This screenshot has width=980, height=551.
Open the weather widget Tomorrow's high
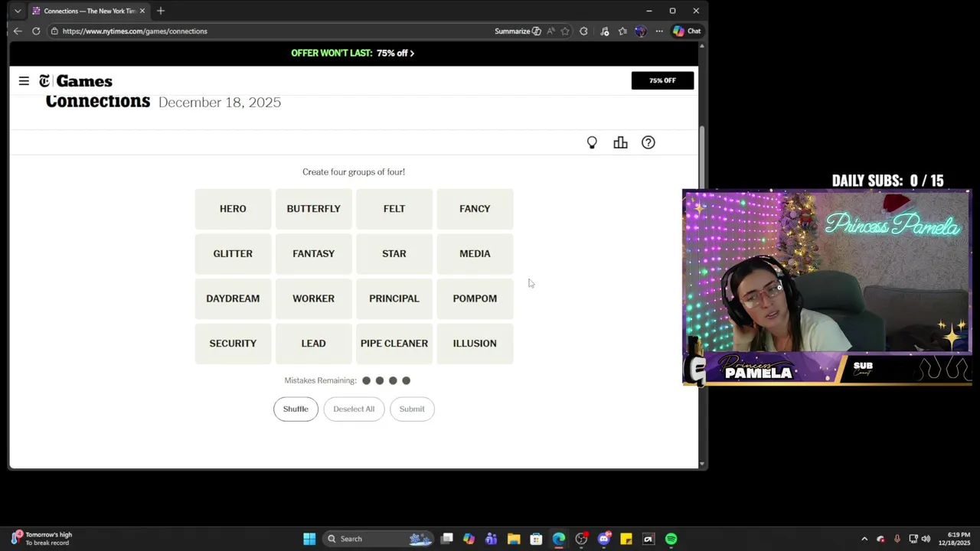pyautogui.click(x=42, y=539)
